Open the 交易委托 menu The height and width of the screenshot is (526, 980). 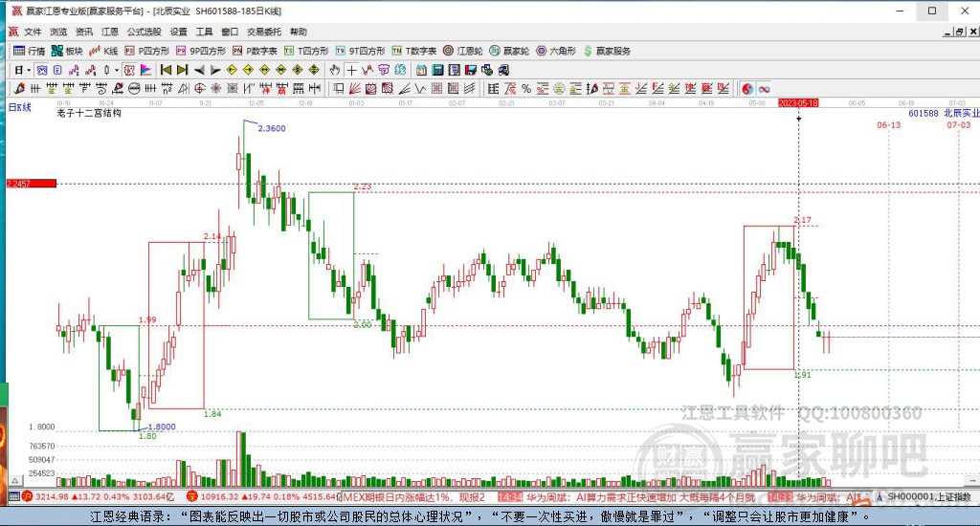point(264,32)
